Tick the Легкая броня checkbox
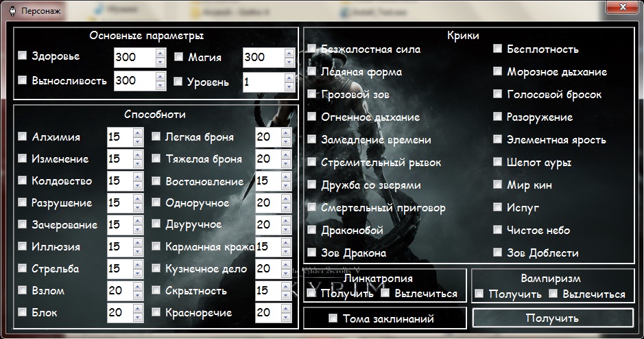 156,136
